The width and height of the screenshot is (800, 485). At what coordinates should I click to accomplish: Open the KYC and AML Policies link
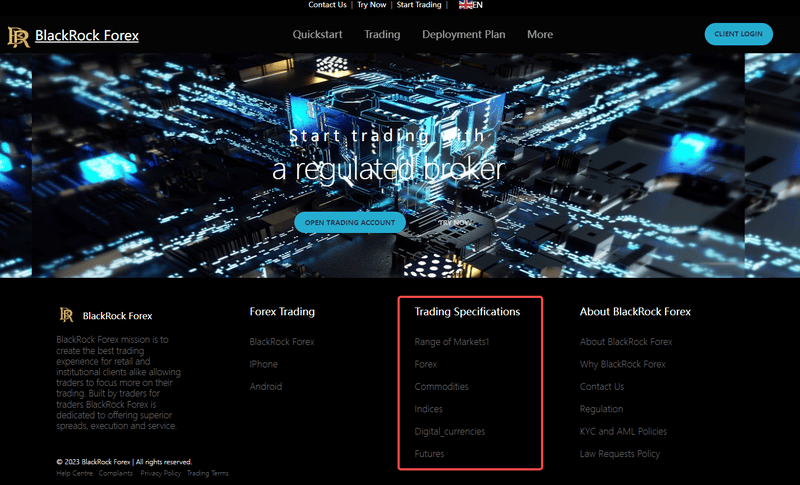pos(623,431)
